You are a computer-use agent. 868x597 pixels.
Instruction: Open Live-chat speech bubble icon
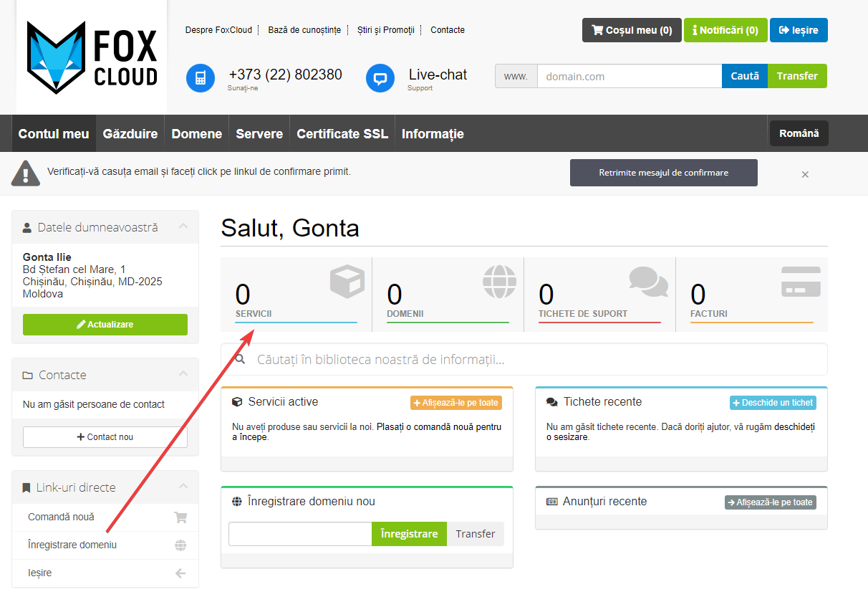click(380, 78)
